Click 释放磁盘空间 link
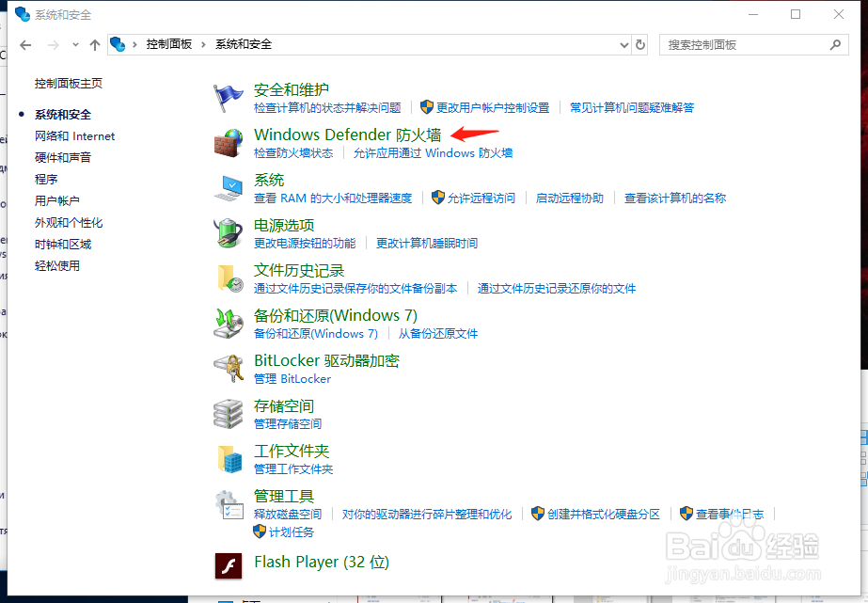The height and width of the screenshot is (603, 868). (288, 514)
